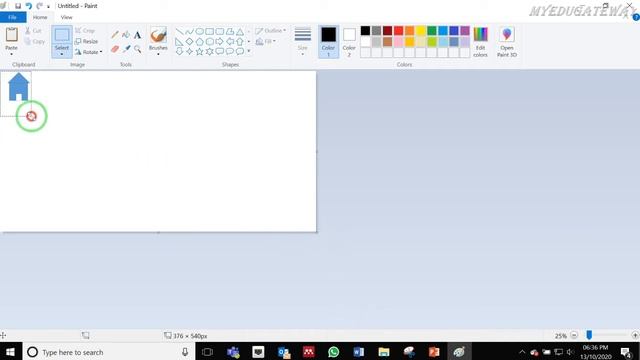Choose the Right triangle shape
This screenshot has height=360, width=640.
(180, 41)
